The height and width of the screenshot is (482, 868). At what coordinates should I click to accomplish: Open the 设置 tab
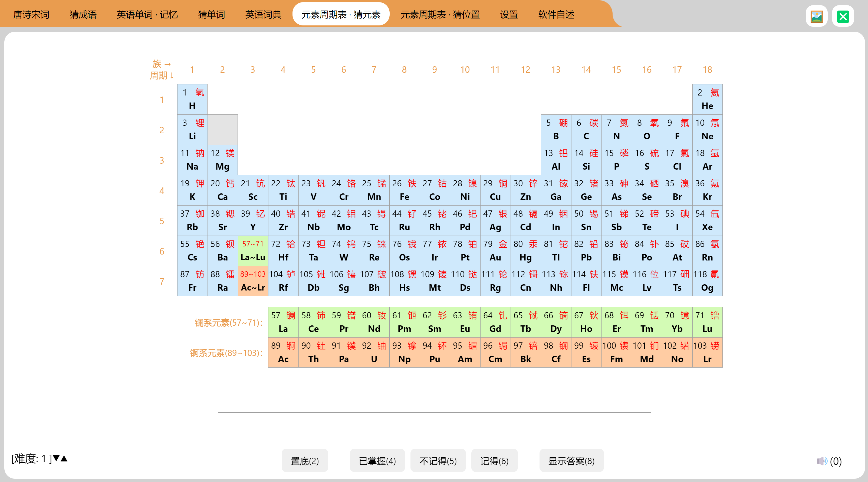pyautogui.click(x=508, y=15)
